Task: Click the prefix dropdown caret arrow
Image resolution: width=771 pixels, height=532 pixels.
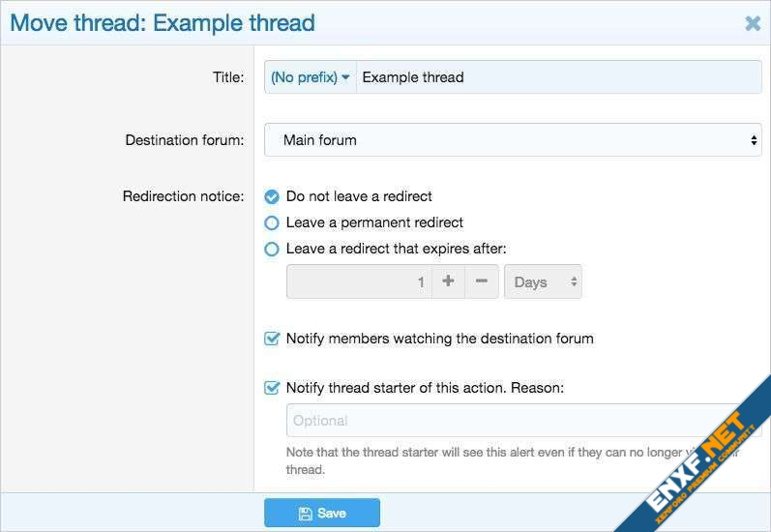Action: (x=345, y=77)
